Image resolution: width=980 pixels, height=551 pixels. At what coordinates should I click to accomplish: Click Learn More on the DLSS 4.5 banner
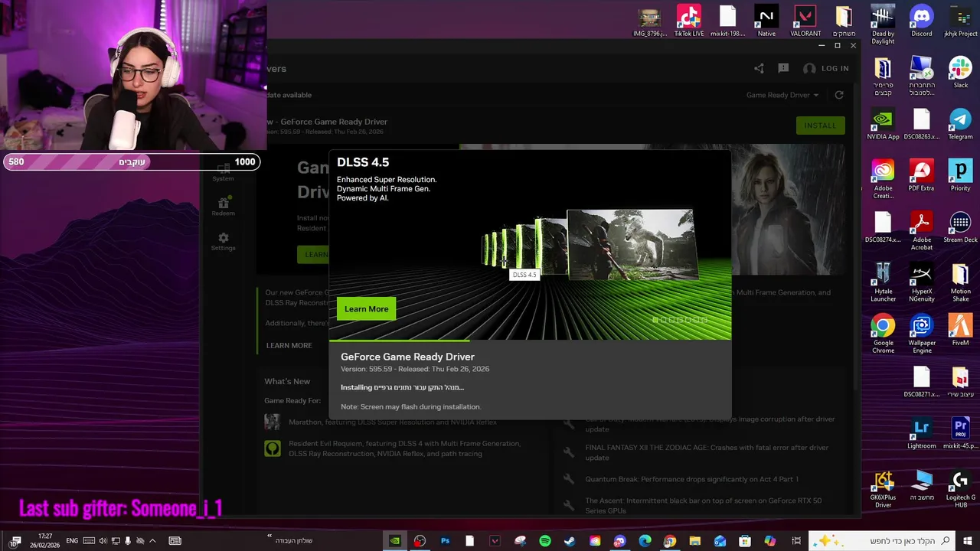(x=366, y=308)
